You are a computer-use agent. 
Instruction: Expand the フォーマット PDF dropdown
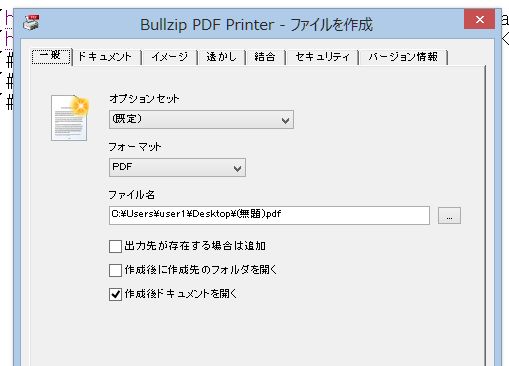tap(177, 167)
